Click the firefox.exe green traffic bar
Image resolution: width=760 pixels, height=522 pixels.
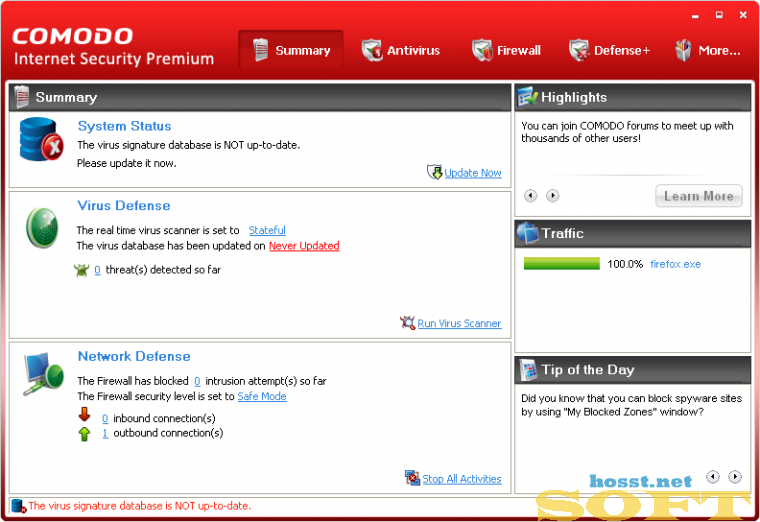tap(562, 264)
